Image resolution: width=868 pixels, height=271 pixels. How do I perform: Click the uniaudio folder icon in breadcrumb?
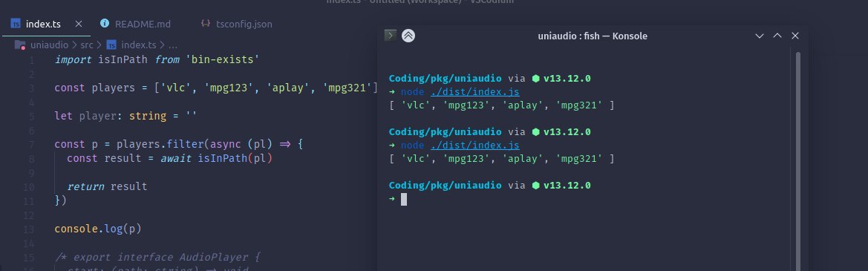point(20,45)
